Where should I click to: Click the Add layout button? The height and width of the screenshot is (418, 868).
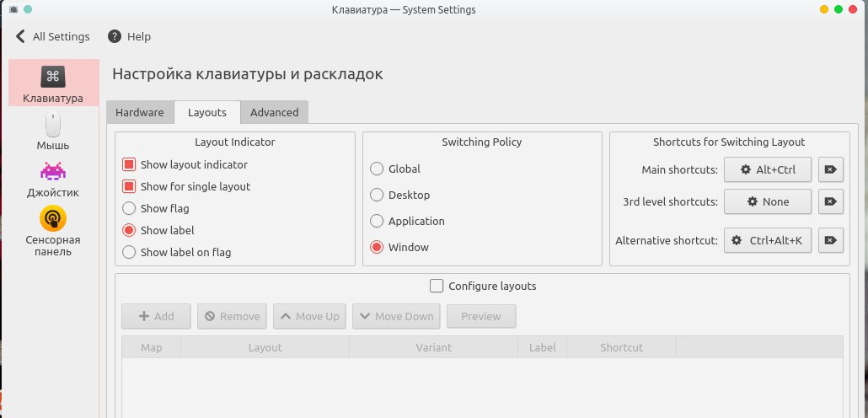(x=156, y=316)
